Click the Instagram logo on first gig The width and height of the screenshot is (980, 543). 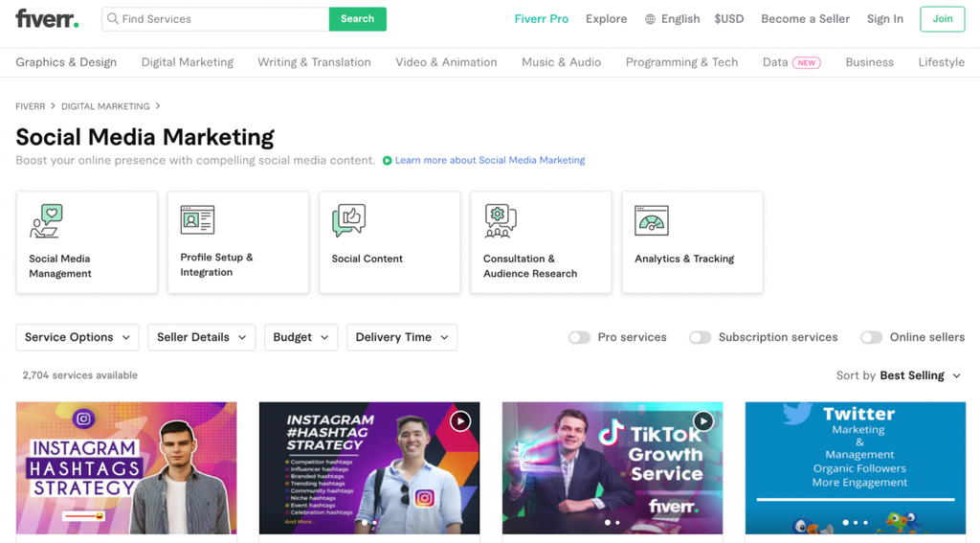pyautogui.click(x=84, y=419)
